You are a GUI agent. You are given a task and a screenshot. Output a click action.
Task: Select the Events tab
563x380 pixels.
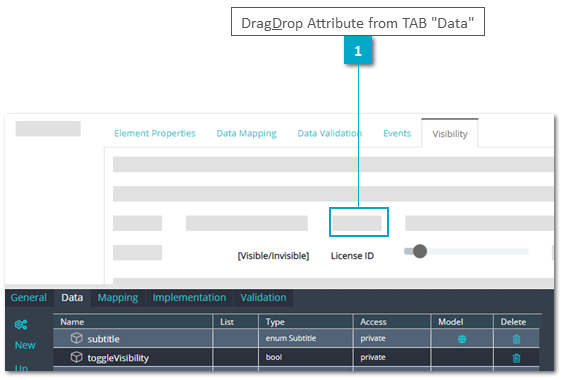(x=397, y=133)
